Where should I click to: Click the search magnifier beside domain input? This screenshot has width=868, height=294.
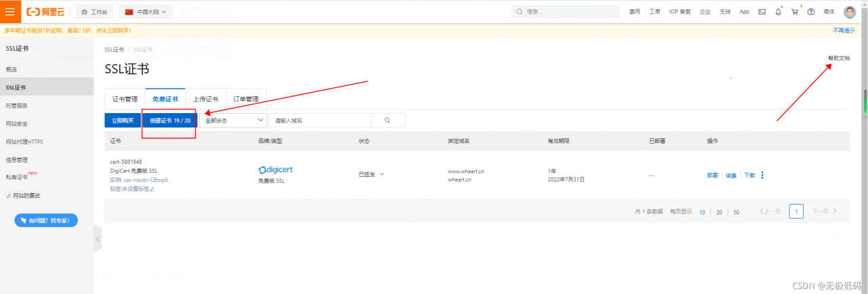tap(388, 120)
